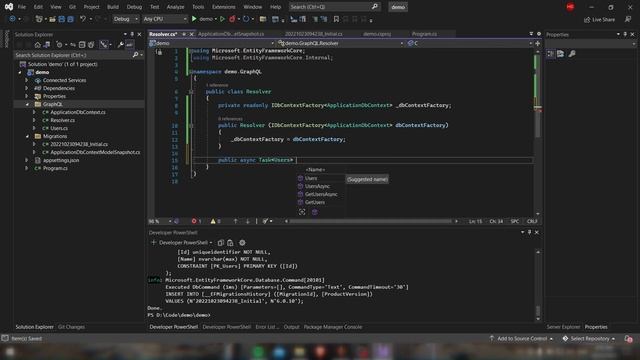Click the error count indicator in editor status
The image size is (640, 360).
196,221
